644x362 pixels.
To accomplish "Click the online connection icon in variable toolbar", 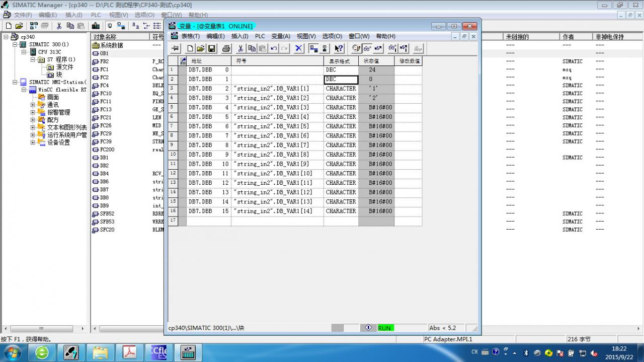I will tap(313, 48).
